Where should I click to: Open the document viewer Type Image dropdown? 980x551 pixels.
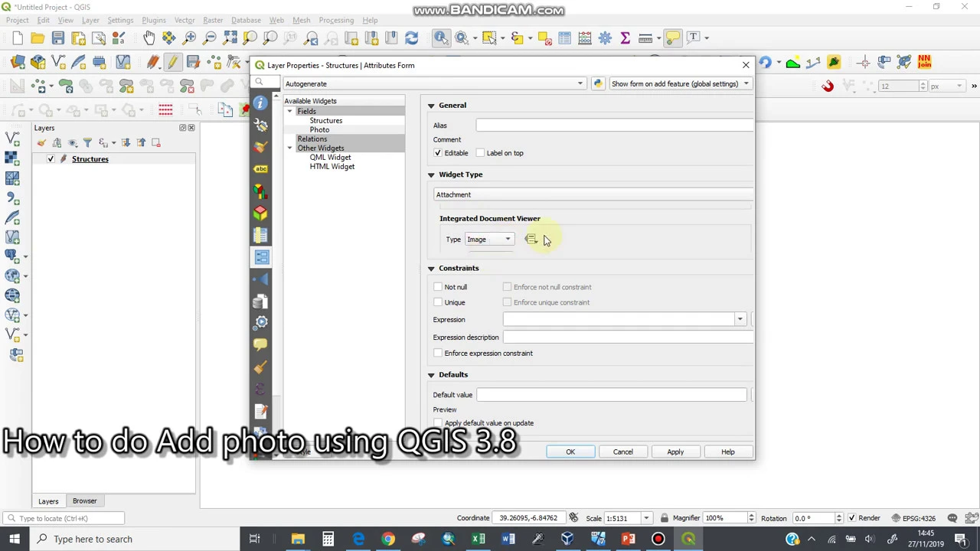(488, 240)
